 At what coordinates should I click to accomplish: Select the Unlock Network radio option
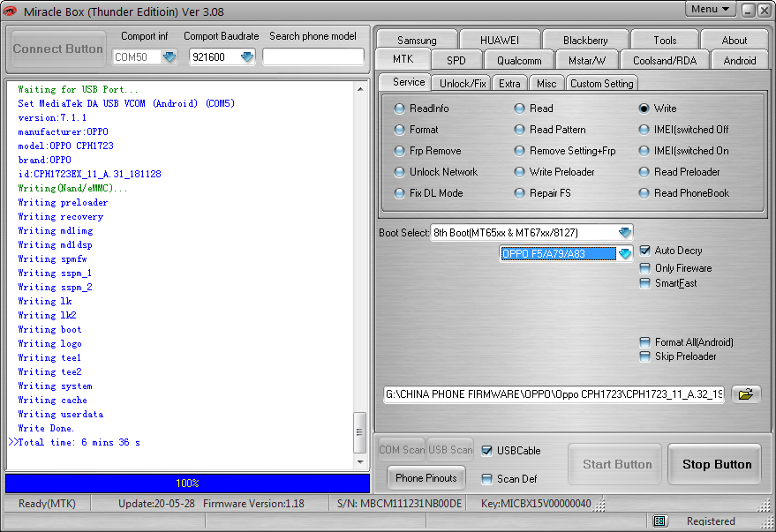click(x=399, y=172)
